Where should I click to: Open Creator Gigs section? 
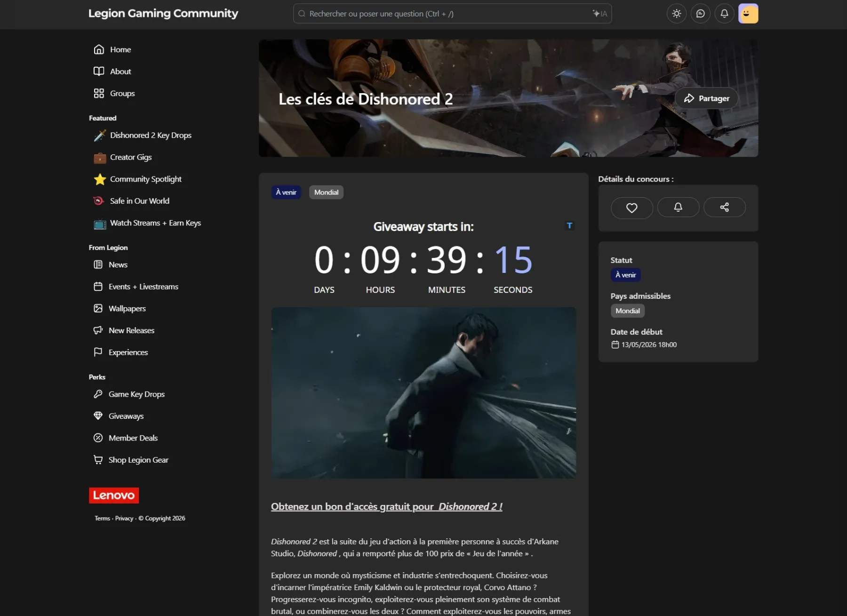131,157
